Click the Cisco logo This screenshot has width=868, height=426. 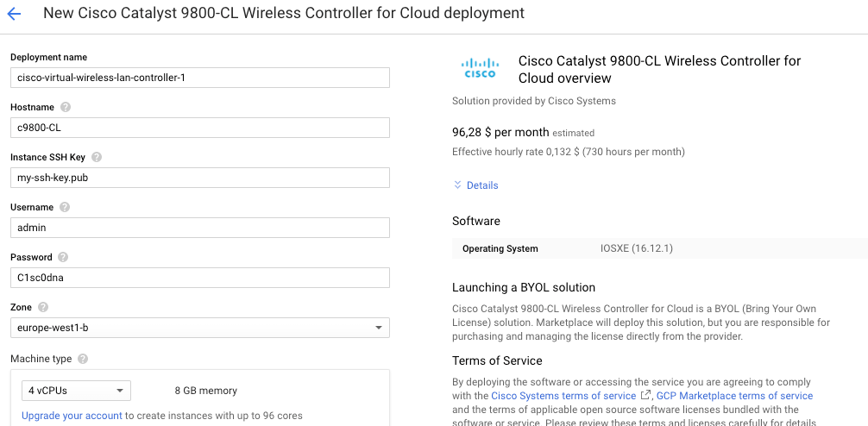(x=480, y=68)
